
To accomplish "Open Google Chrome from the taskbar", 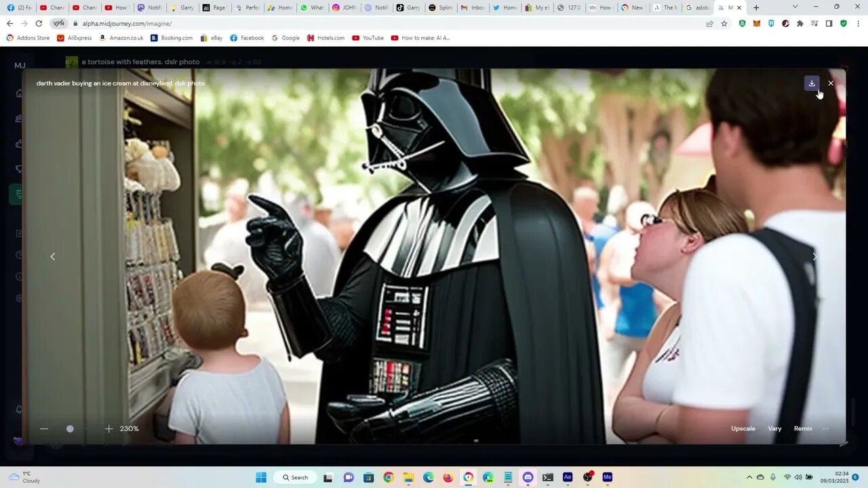I will [389, 477].
